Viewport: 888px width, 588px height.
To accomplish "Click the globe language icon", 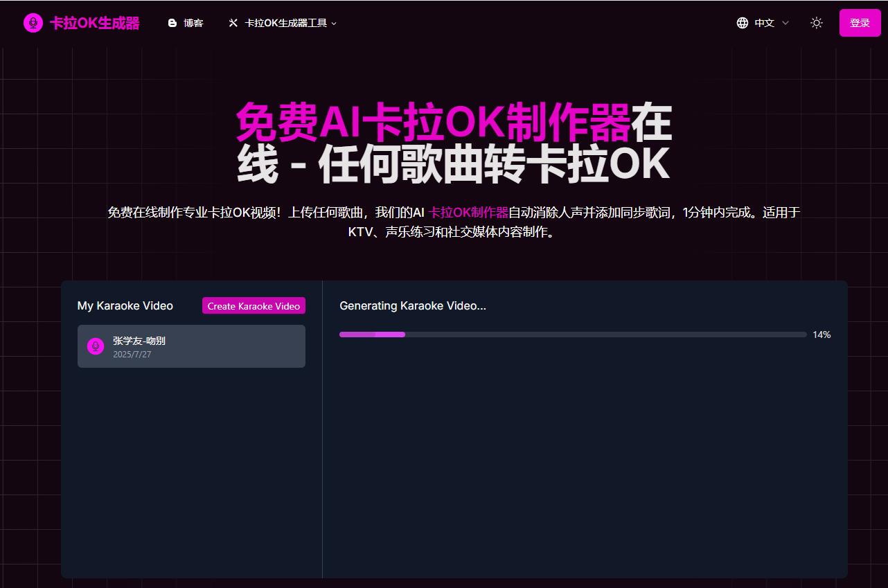I will tap(742, 22).
